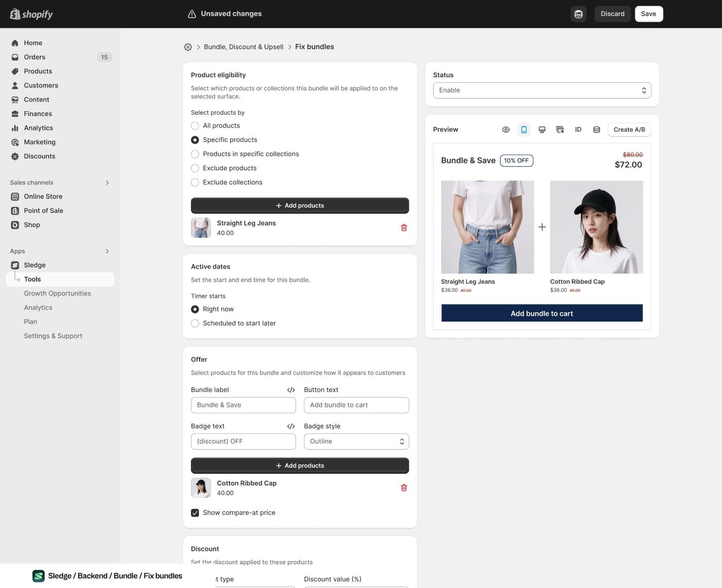Open the database icon in Preview toolbar
Image resolution: width=722 pixels, height=588 pixels.
[x=597, y=129]
